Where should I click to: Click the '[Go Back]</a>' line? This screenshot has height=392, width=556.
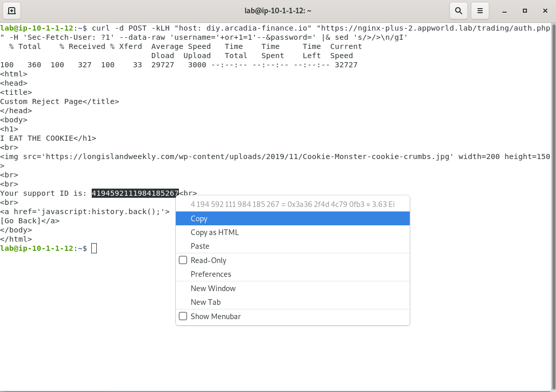(x=30, y=221)
